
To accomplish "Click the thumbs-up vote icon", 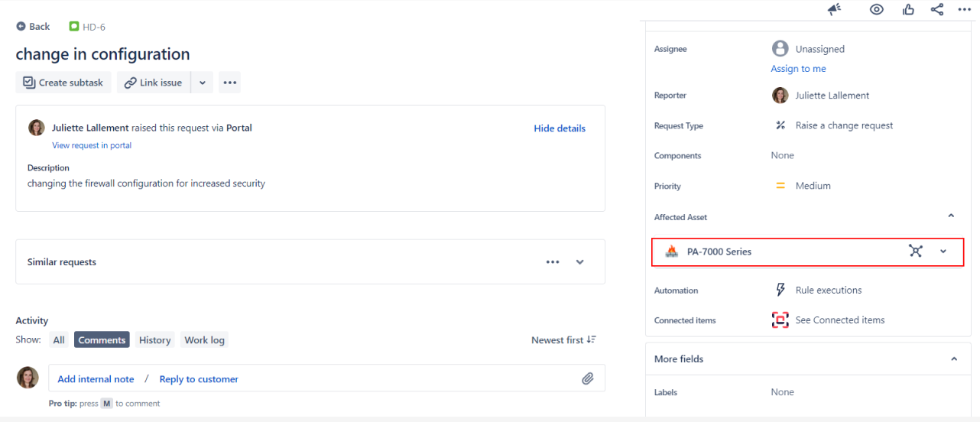I will tap(908, 9).
